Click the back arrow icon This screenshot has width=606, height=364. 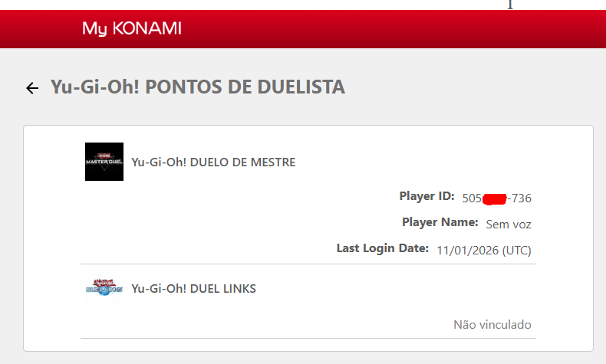pos(32,88)
